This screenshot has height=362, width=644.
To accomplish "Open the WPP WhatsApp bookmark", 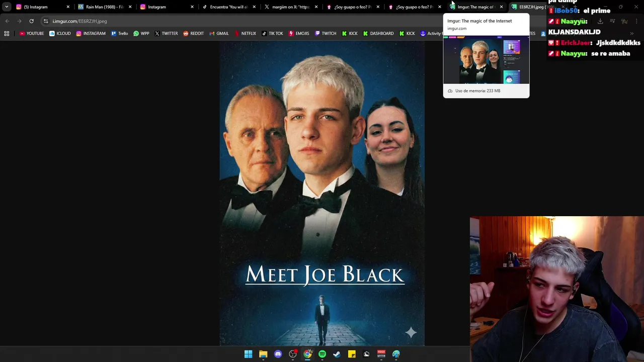I will pos(141,33).
